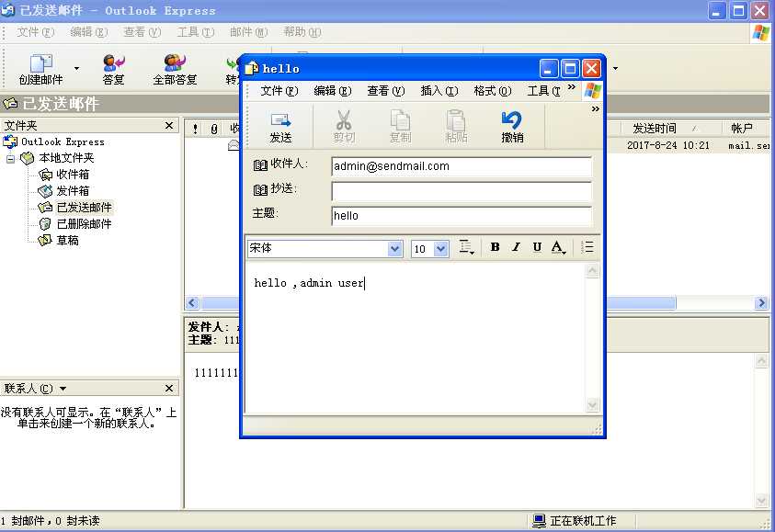The width and height of the screenshot is (775, 532).
Task: Minimize the hello compose window
Action: click(549, 69)
